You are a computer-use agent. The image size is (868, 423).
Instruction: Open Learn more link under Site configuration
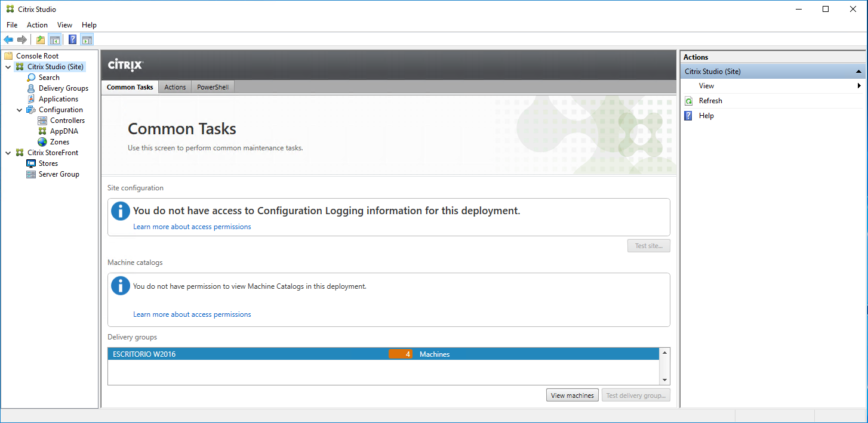pos(192,227)
